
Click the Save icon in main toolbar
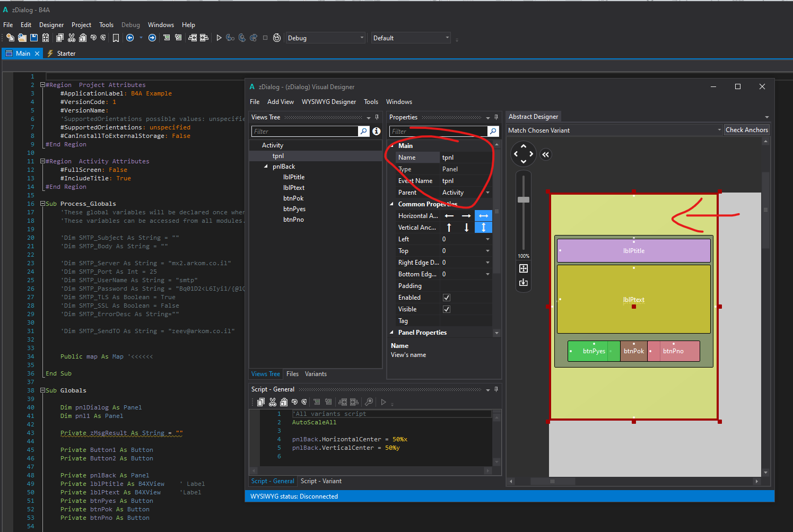click(x=34, y=38)
